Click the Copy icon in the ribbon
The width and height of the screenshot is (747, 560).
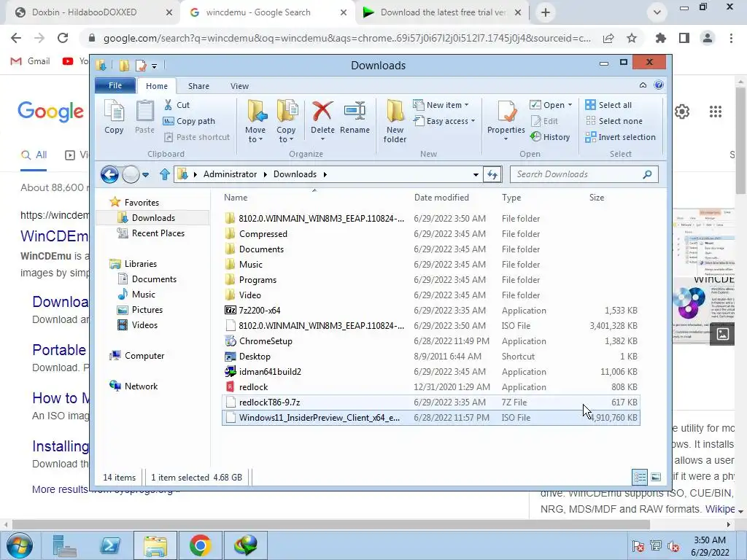coord(114,117)
